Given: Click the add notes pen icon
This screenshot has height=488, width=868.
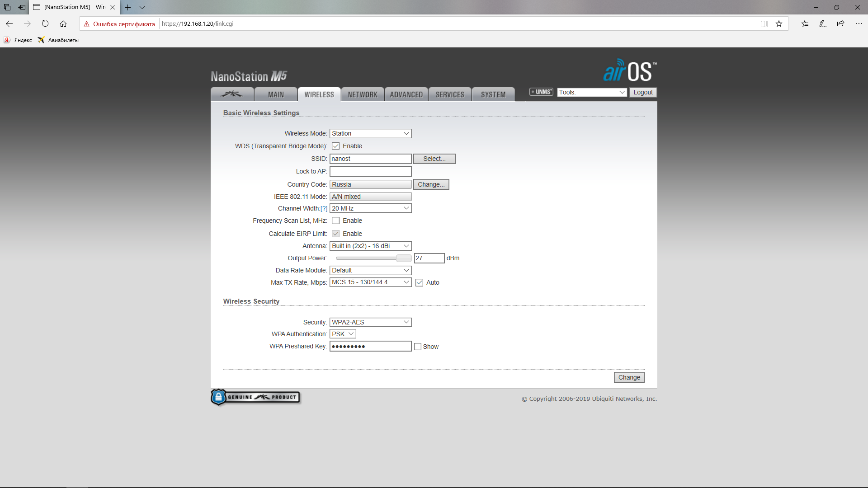Looking at the screenshot, I should [823, 24].
